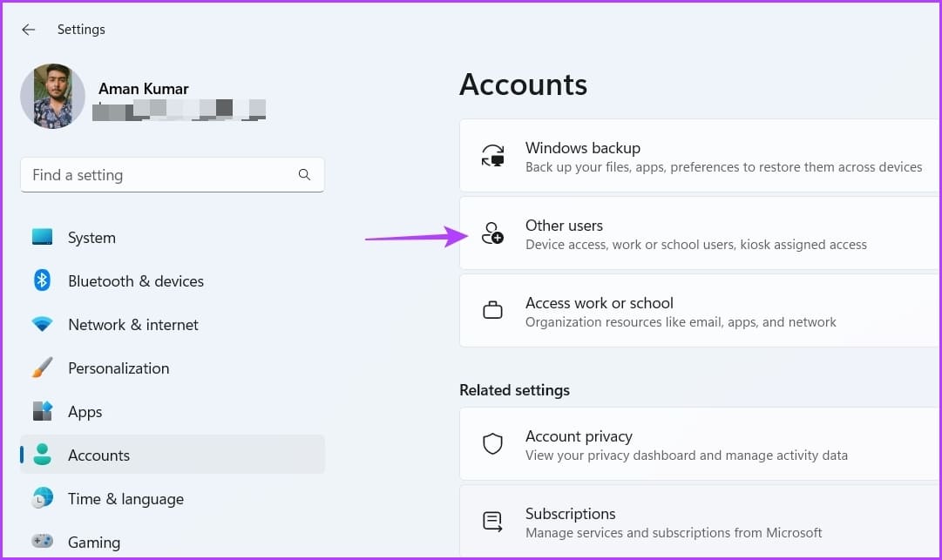Click 'Manage services and subscriptions from Microsoft' text

point(674,533)
